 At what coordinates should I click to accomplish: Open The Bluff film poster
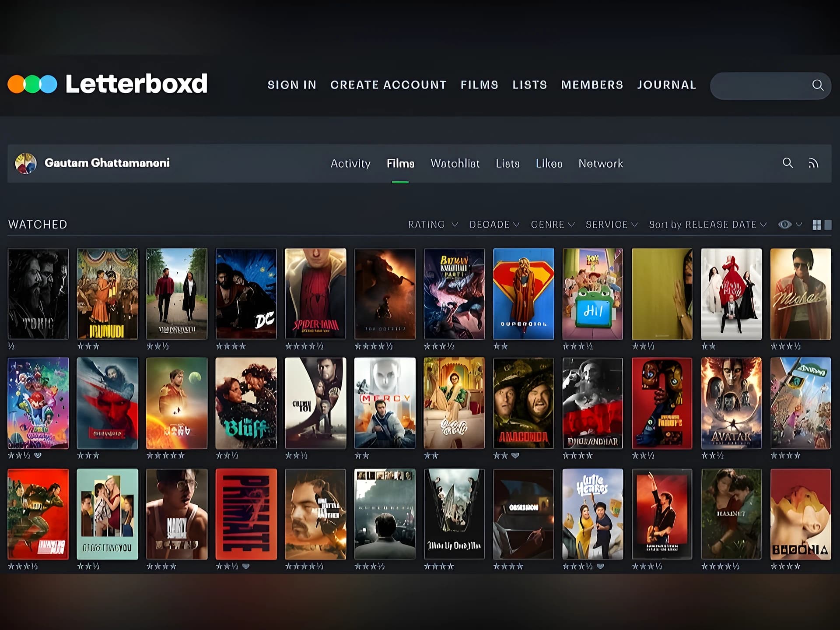[x=246, y=403]
